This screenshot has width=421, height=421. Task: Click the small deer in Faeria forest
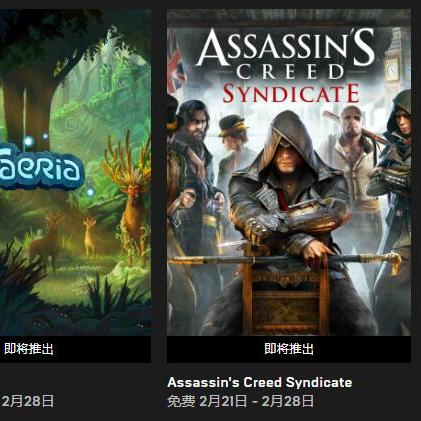point(89,236)
